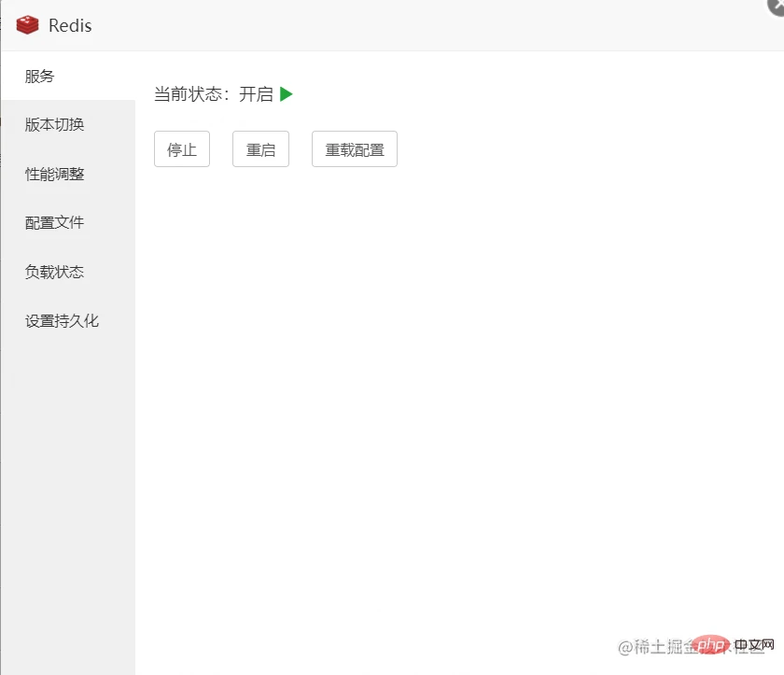This screenshot has height=675, width=784.
Task: Close the Redis dialog
Action: 777,6
